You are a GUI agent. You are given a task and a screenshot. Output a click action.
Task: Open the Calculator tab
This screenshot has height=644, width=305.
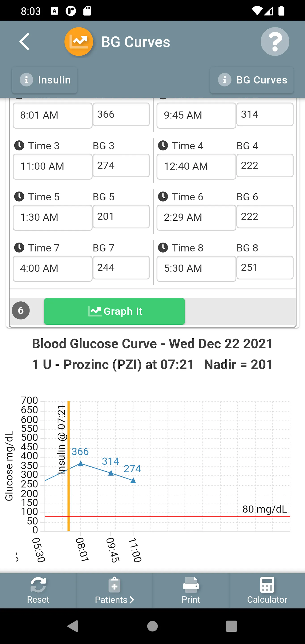click(x=267, y=591)
